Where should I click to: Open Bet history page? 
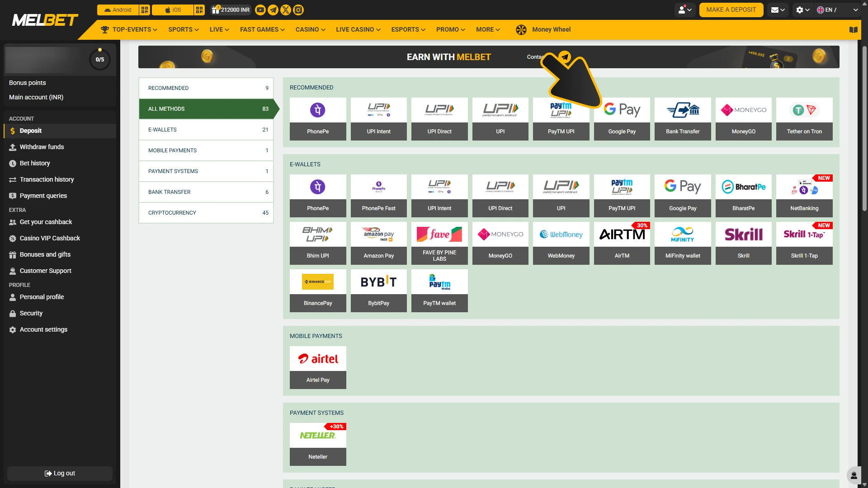click(x=60, y=164)
